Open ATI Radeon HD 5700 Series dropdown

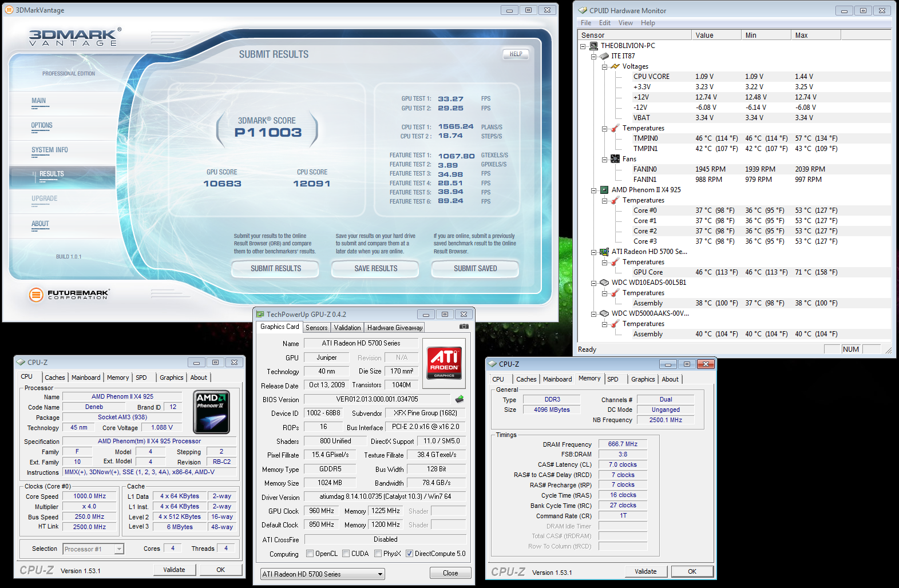point(322,574)
